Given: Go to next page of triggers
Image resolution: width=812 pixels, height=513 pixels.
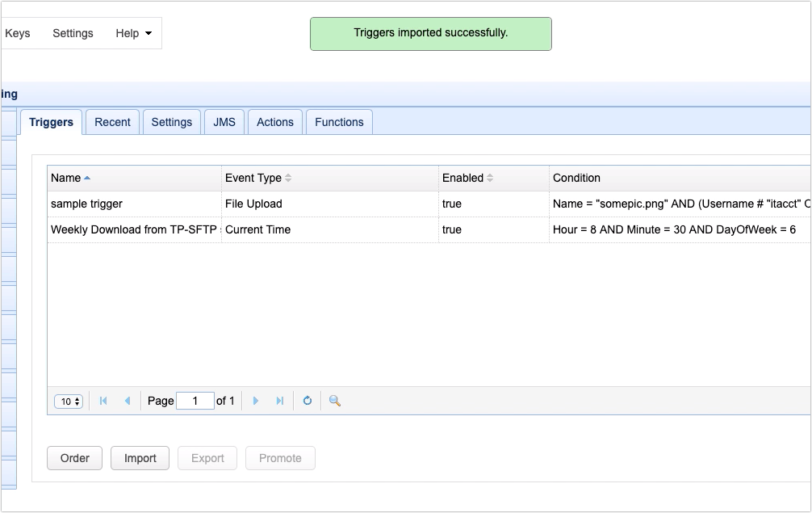Looking at the screenshot, I should click(x=256, y=401).
